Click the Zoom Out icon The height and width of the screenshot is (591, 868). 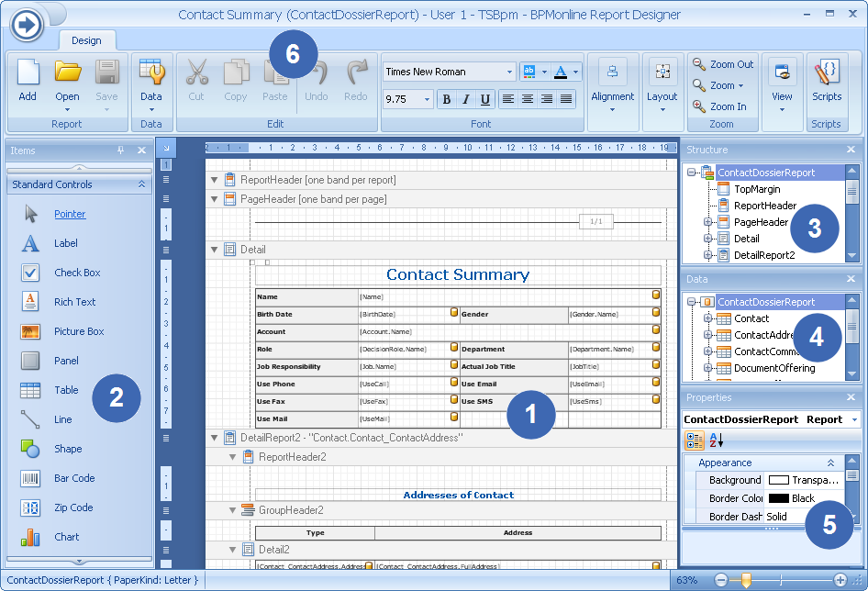click(700, 64)
